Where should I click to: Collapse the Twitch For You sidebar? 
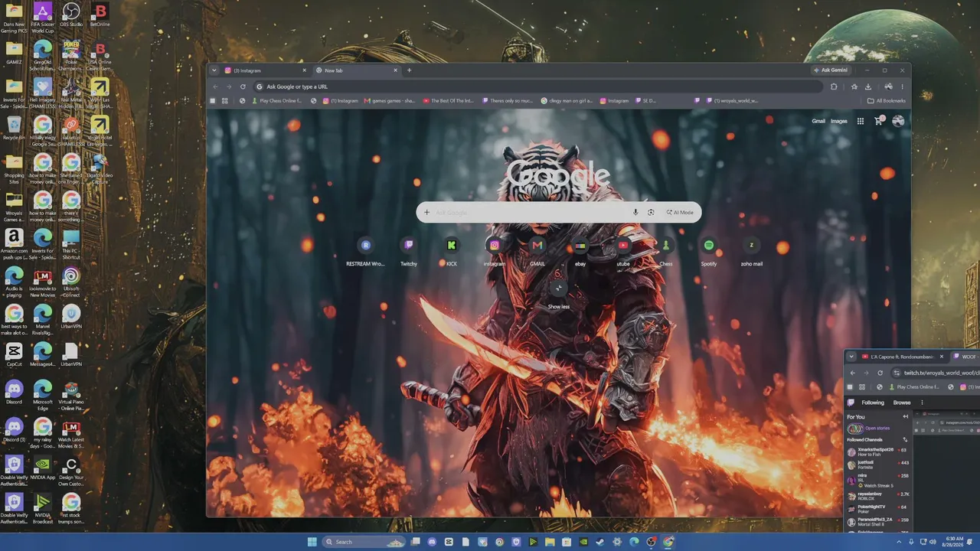tap(905, 416)
